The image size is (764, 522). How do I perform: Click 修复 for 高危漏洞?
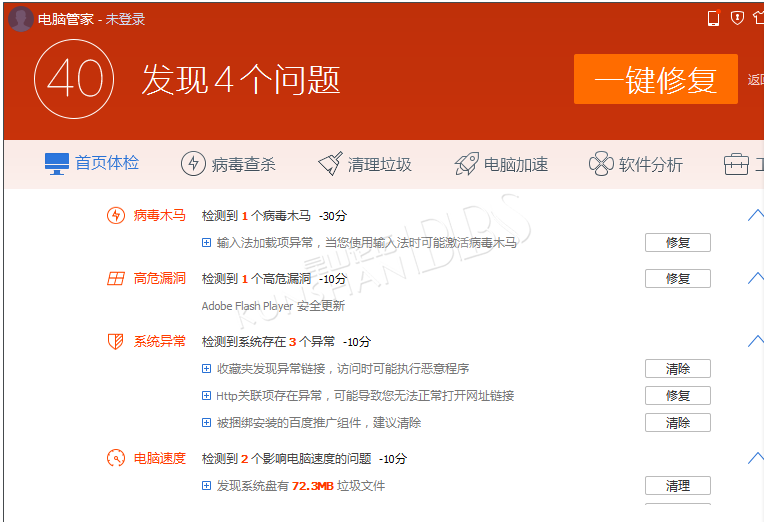point(678,278)
